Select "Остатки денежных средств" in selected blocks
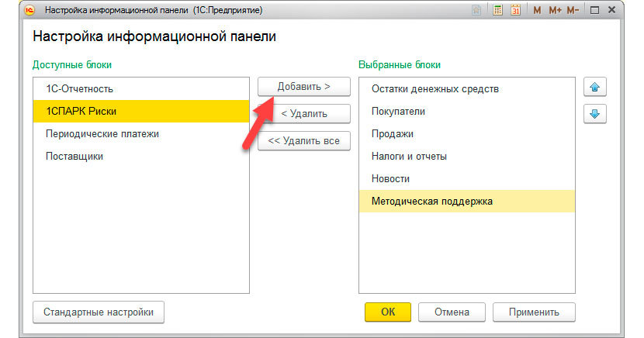The width and height of the screenshot is (644, 338). tap(435, 89)
